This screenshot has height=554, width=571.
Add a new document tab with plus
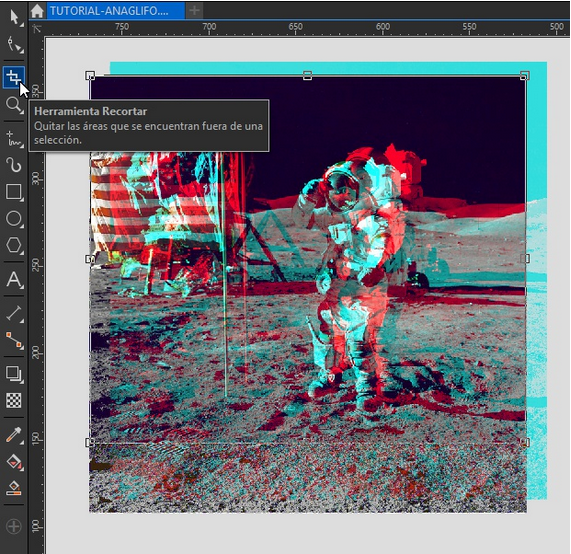tap(194, 11)
